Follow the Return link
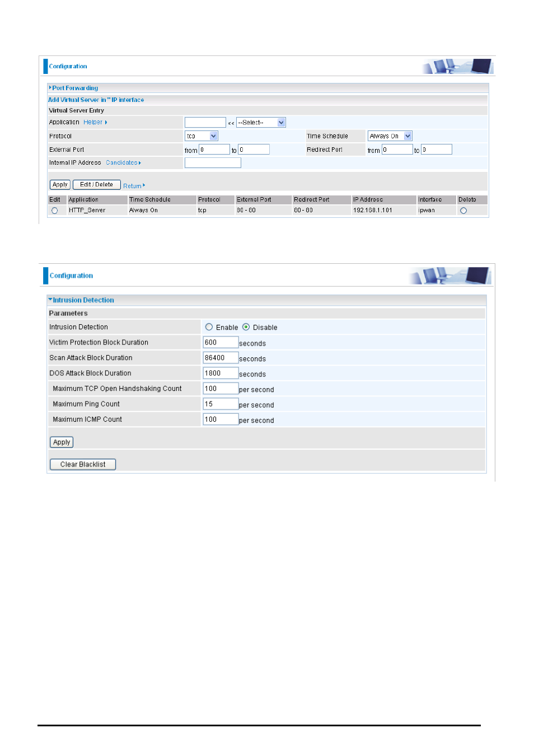The width and height of the screenshot is (534, 756). click(x=134, y=186)
